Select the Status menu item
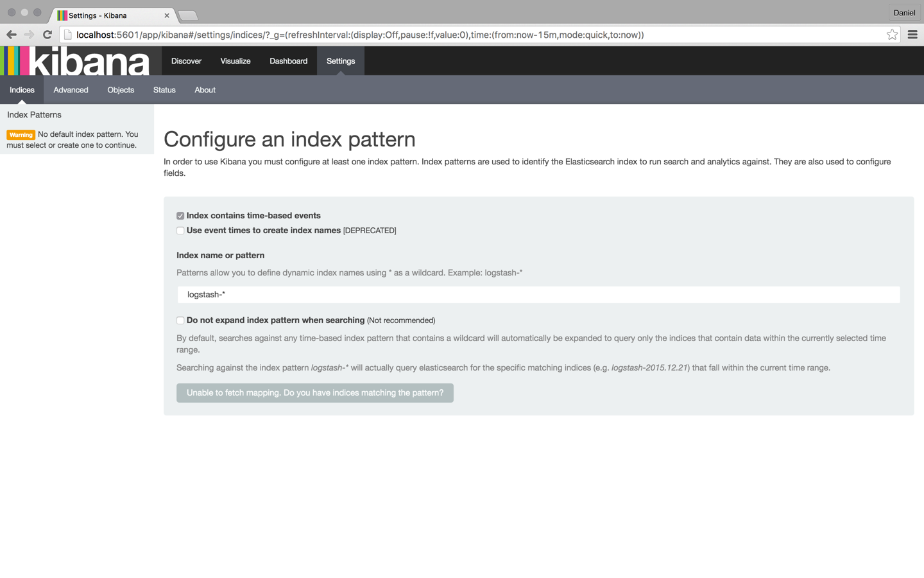Viewport: 924px width, 578px height. (164, 90)
